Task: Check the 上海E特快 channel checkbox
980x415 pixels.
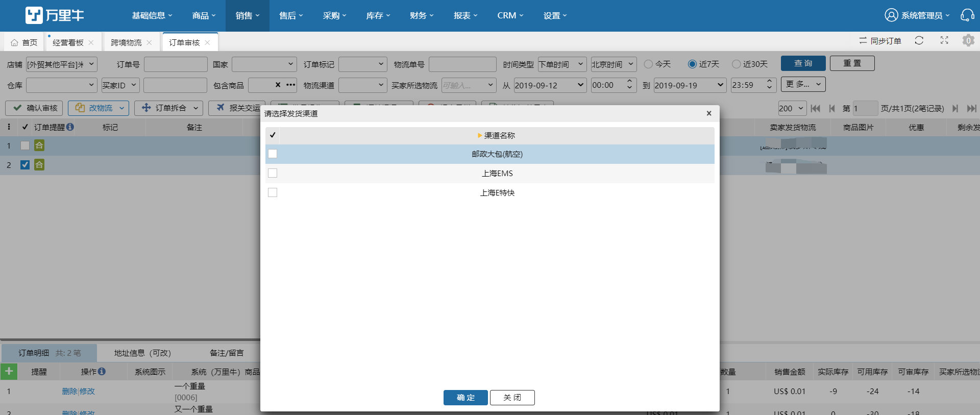Action: [x=273, y=192]
